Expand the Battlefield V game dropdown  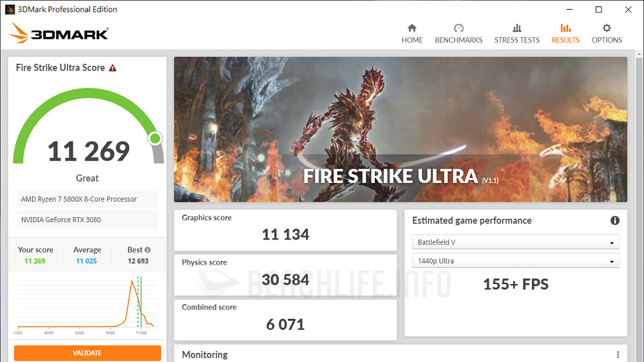pyautogui.click(x=515, y=243)
